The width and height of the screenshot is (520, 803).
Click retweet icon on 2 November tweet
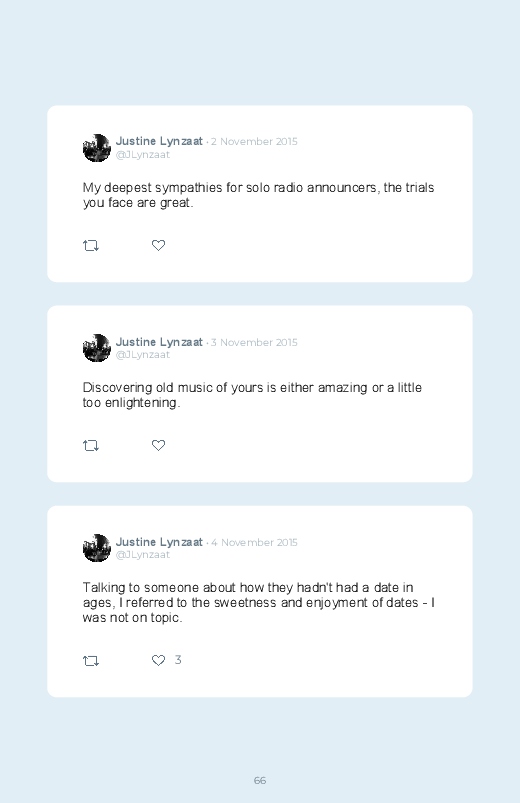click(91, 246)
